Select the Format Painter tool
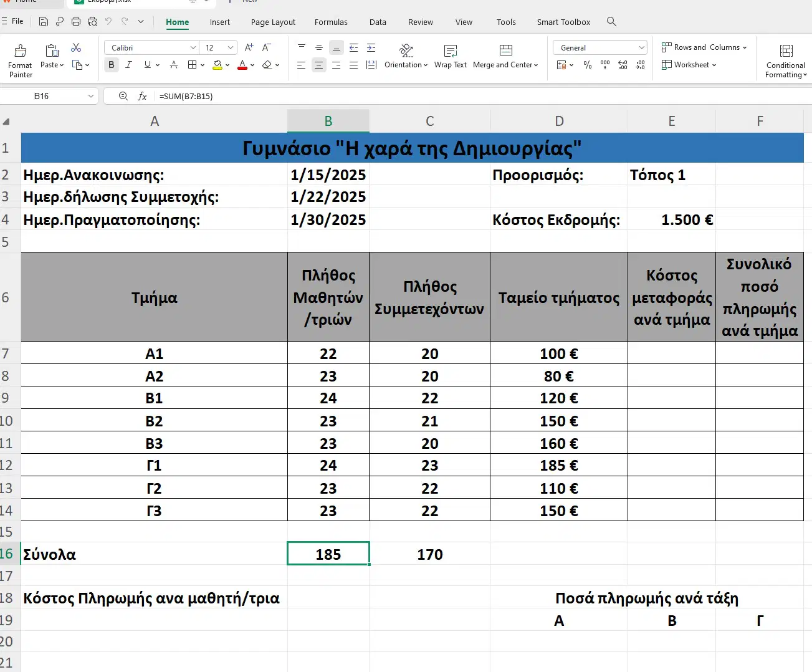The width and height of the screenshot is (812, 672). [x=21, y=61]
